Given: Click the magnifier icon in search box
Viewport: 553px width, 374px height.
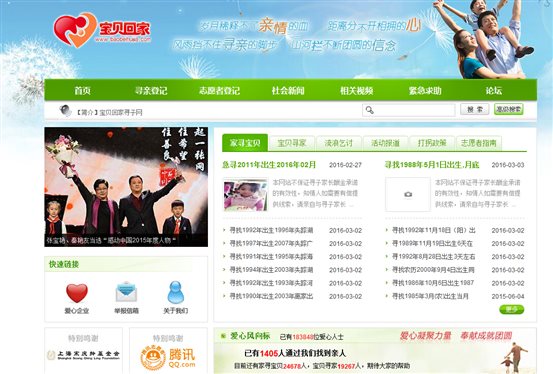Looking at the screenshot, I should coord(369,110).
